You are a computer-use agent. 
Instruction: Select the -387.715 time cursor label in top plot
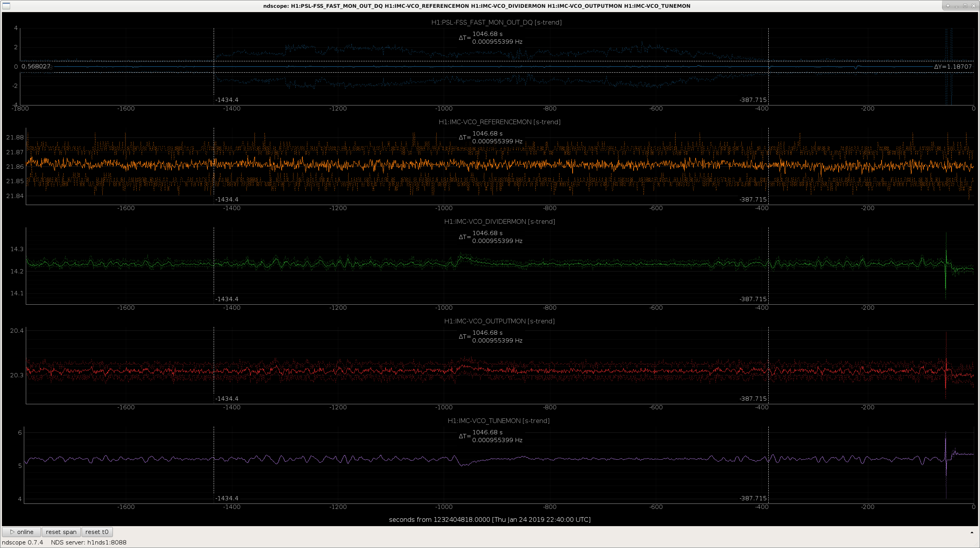click(x=753, y=100)
